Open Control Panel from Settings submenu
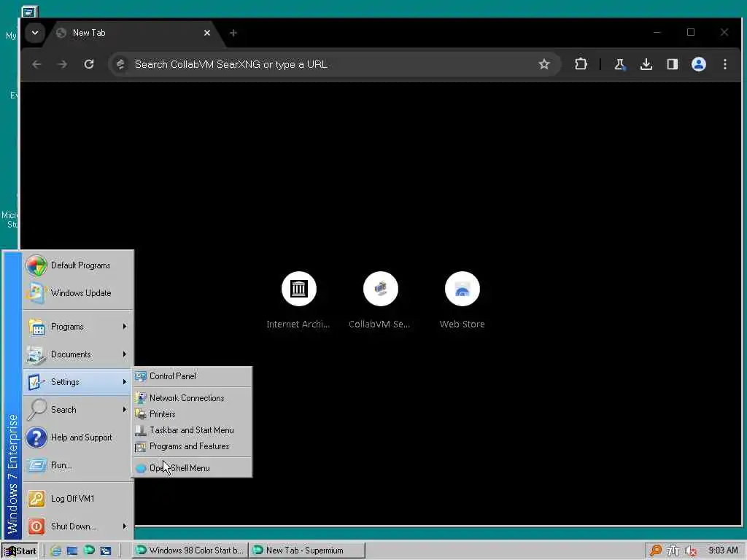The height and width of the screenshot is (560, 747). coord(192,376)
